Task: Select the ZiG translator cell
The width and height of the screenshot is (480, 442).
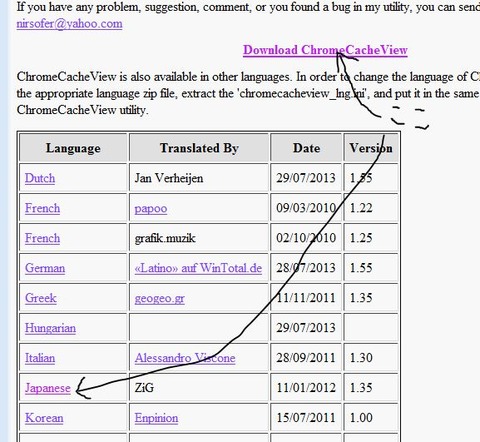Action: coord(199,388)
